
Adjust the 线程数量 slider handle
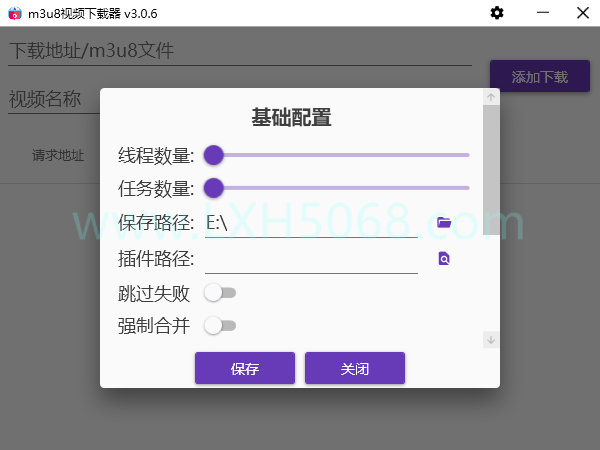pos(214,155)
